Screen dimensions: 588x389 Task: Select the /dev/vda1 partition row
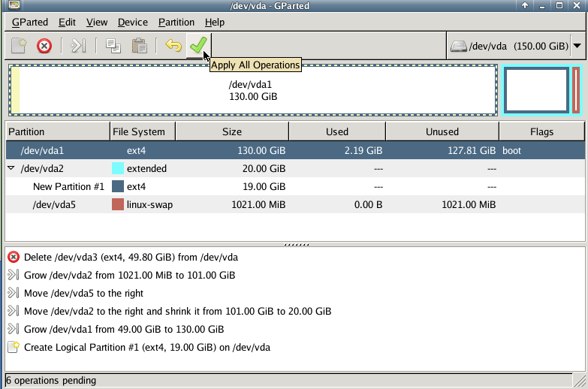coord(295,150)
